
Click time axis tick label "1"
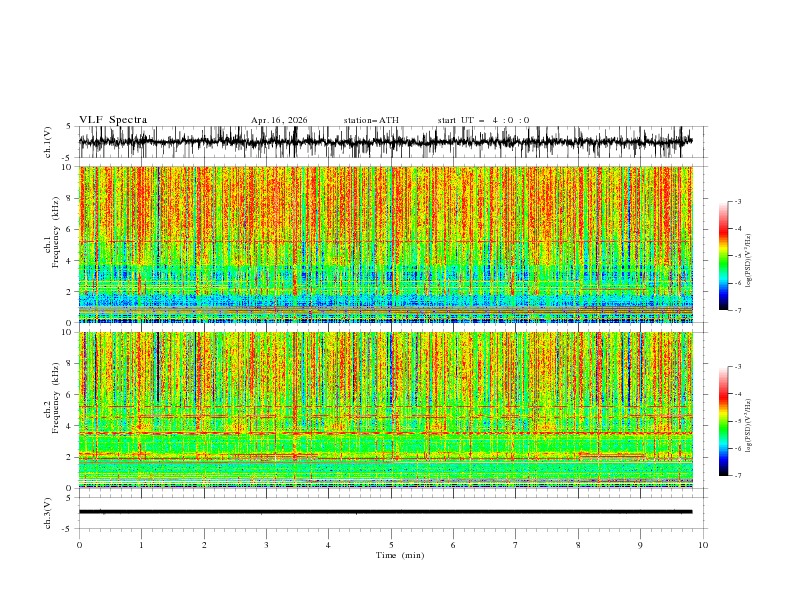coord(141,545)
